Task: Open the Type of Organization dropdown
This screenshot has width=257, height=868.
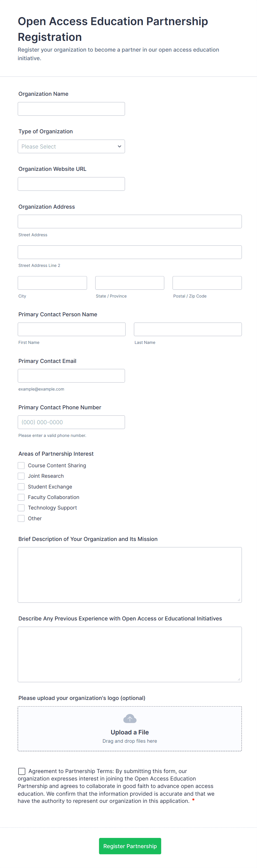Action: (71, 147)
